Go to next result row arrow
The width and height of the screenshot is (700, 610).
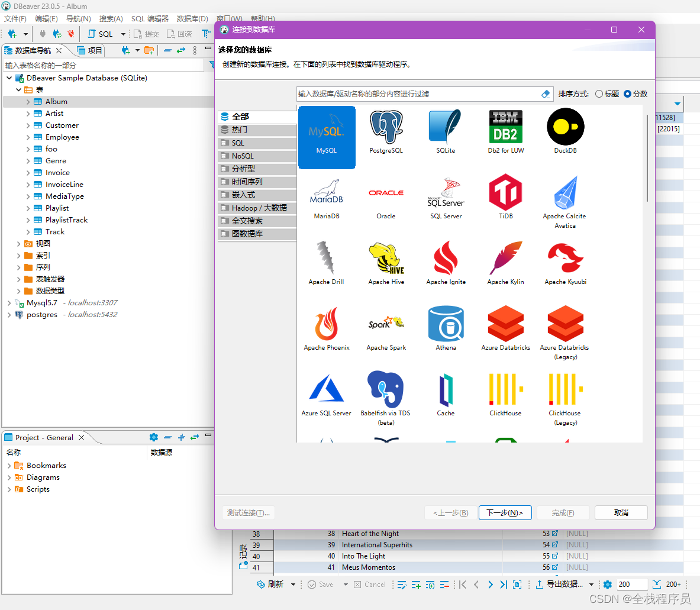tap(490, 584)
